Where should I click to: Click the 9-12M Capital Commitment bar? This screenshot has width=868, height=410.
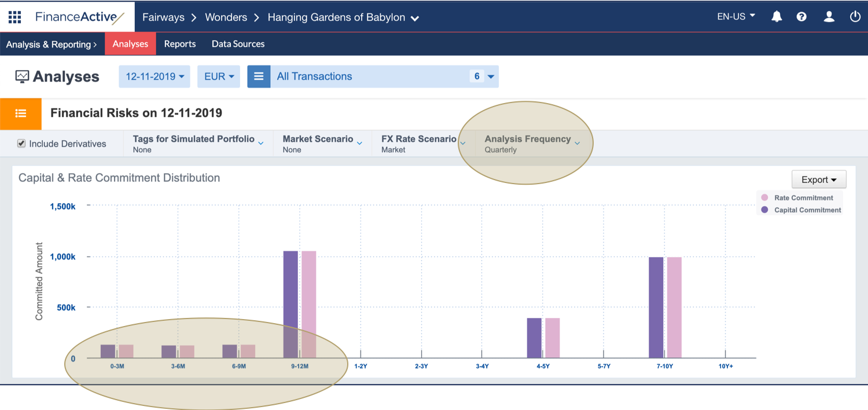point(290,305)
